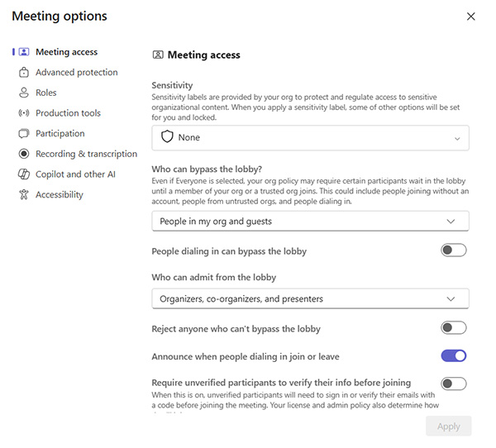Go to Accessibility settings
496x448 pixels.
60,194
